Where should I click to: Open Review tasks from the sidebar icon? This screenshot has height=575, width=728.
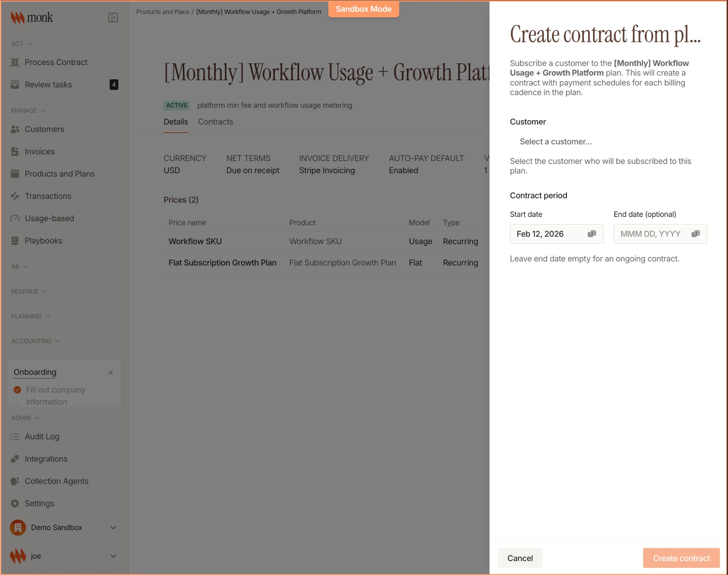click(x=15, y=85)
